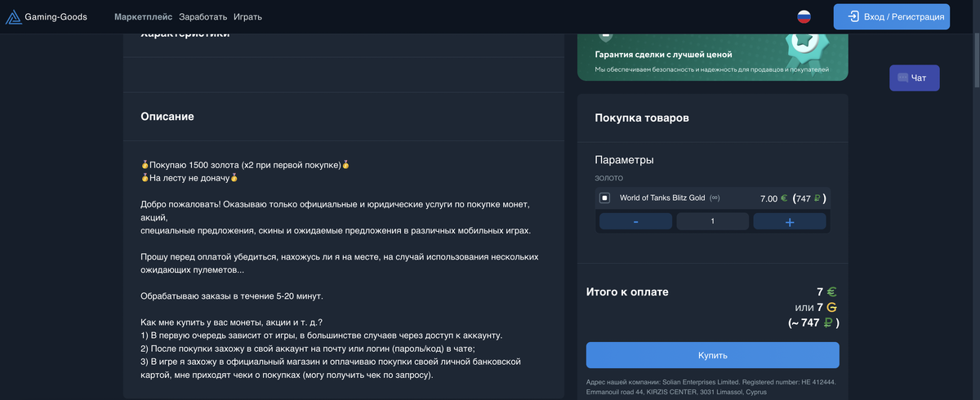980x400 pixels.
Task: Click the line На лесту не доначу
Action: pyautogui.click(x=189, y=177)
